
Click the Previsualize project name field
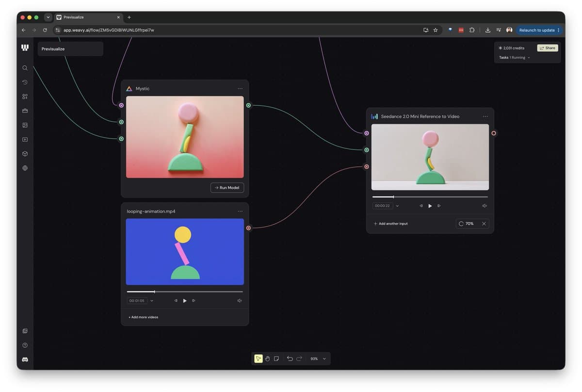pyautogui.click(x=70, y=49)
